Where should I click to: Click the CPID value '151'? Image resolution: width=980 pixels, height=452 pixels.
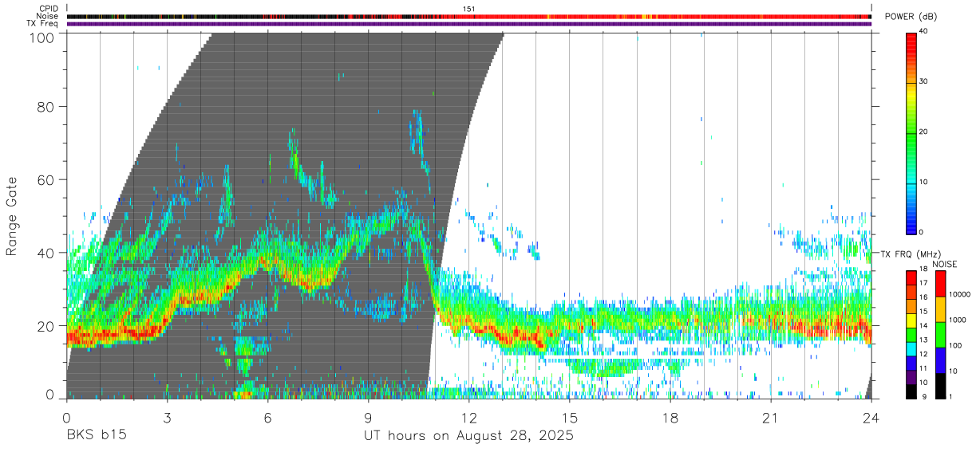469,9
